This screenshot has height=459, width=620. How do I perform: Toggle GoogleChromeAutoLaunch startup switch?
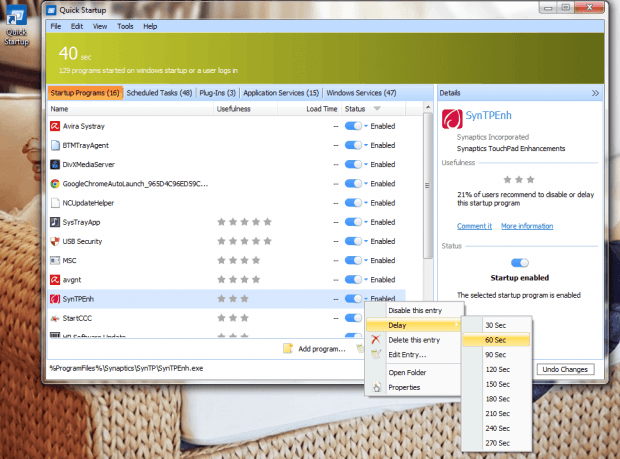[x=353, y=183]
